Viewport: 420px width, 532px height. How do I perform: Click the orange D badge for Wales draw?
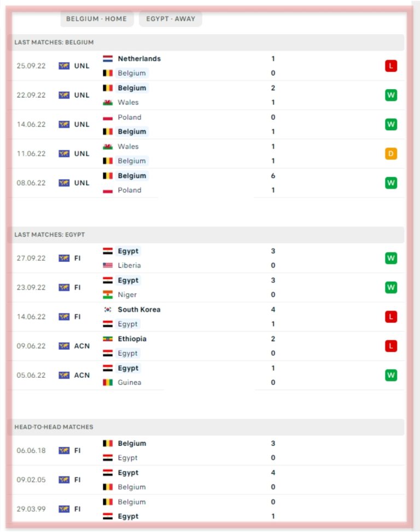(390, 154)
